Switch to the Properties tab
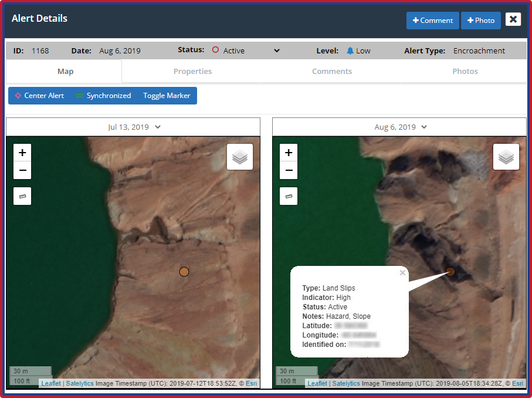This screenshot has height=398, width=532. tap(192, 72)
